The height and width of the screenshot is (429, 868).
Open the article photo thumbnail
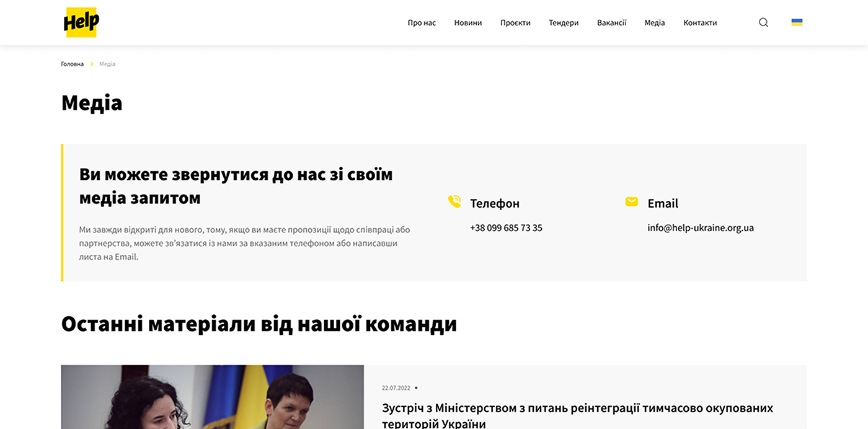click(212, 397)
